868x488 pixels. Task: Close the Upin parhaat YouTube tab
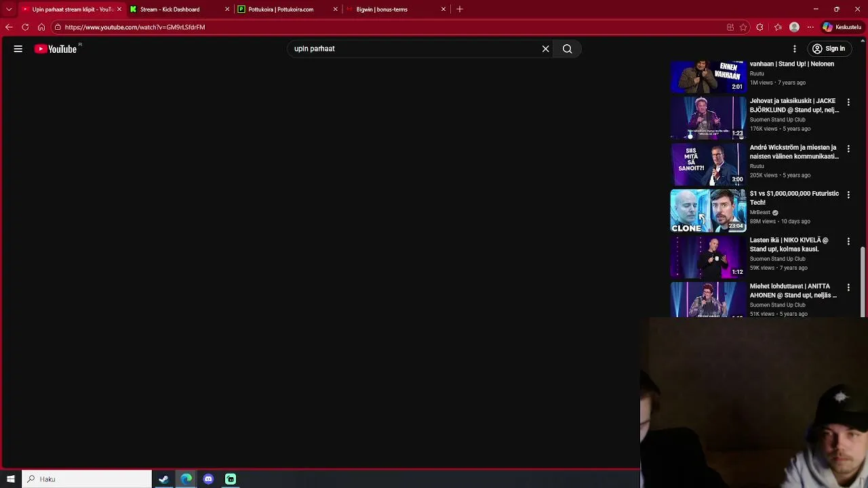click(119, 9)
